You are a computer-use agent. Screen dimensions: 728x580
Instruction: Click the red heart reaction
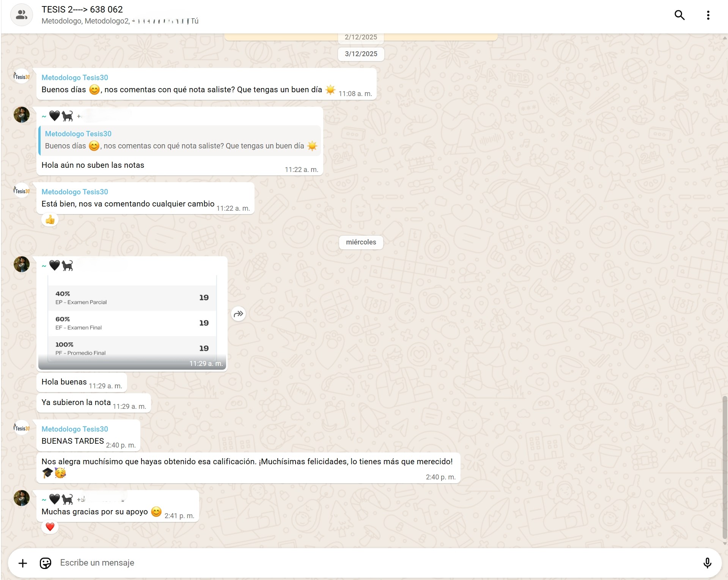[x=50, y=527]
